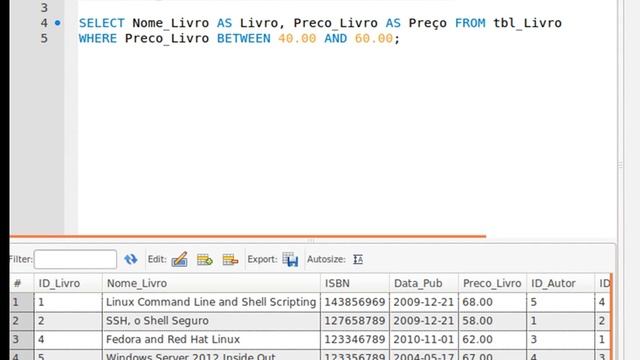Click the WHERE keyword on line 5

pyautogui.click(x=98, y=38)
